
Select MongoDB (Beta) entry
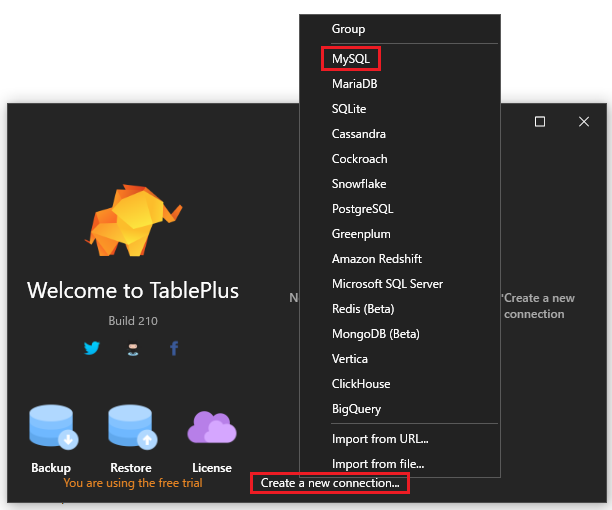[x=400, y=334]
